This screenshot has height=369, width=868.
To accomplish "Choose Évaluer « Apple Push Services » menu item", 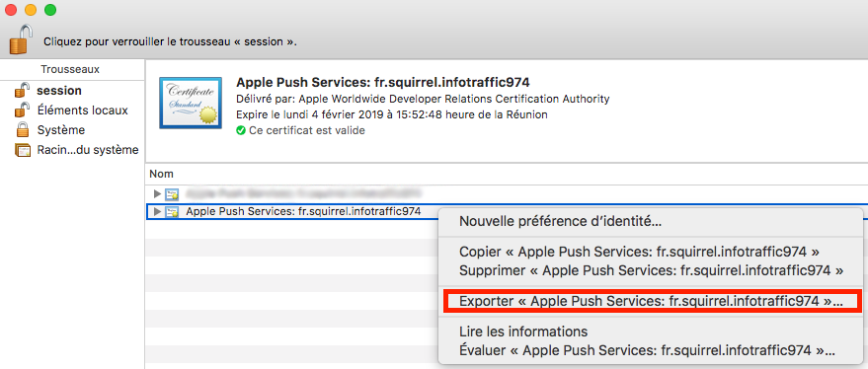I will pyautogui.click(x=647, y=350).
